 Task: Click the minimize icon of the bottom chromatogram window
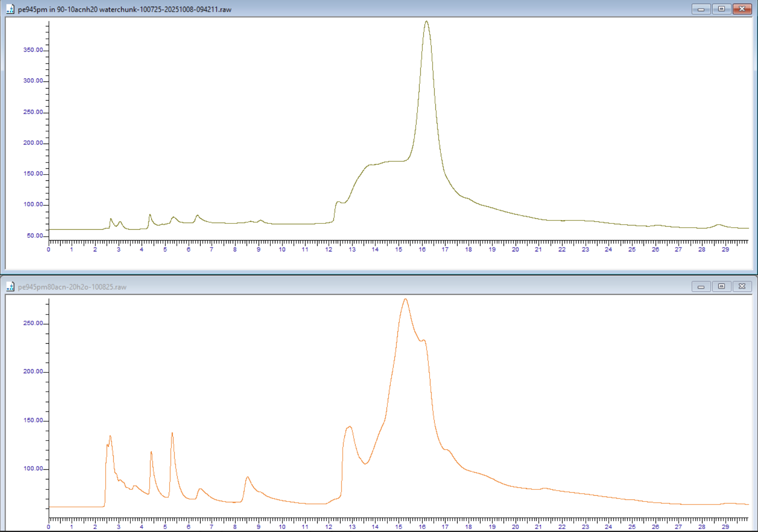pyautogui.click(x=701, y=286)
